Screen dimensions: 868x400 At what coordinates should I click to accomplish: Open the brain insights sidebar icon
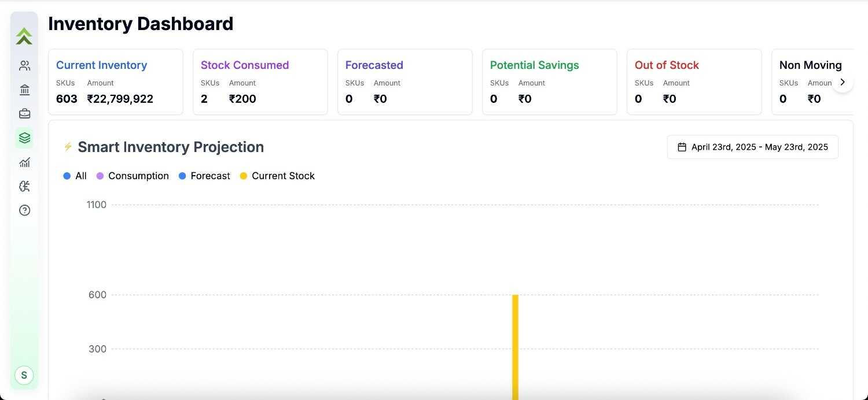coord(24,186)
